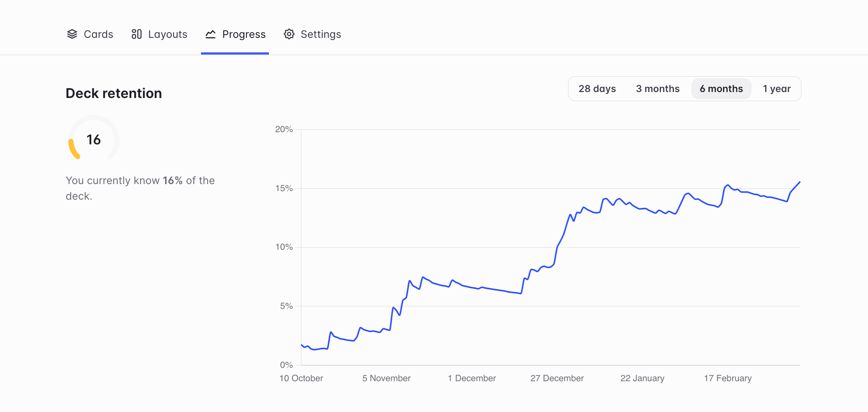868x412 pixels.
Task: Select the Progress tab label
Action: 244,34
